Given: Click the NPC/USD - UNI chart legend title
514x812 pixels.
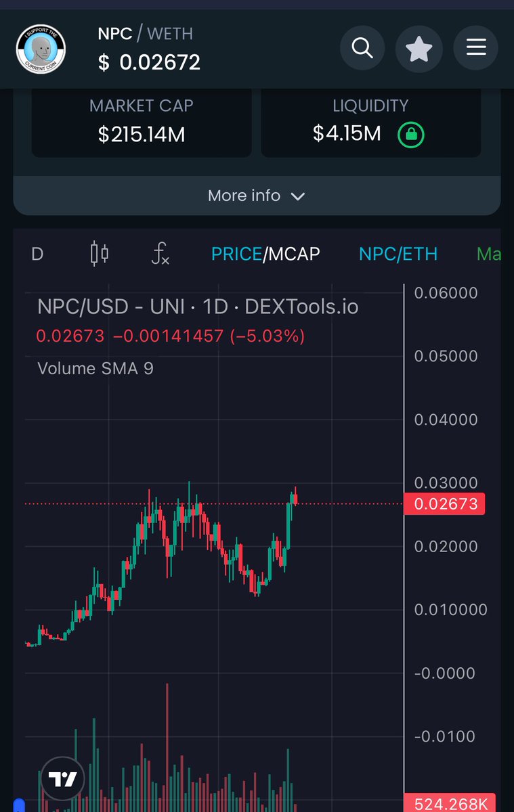Looking at the screenshot, I should [198, 307].
